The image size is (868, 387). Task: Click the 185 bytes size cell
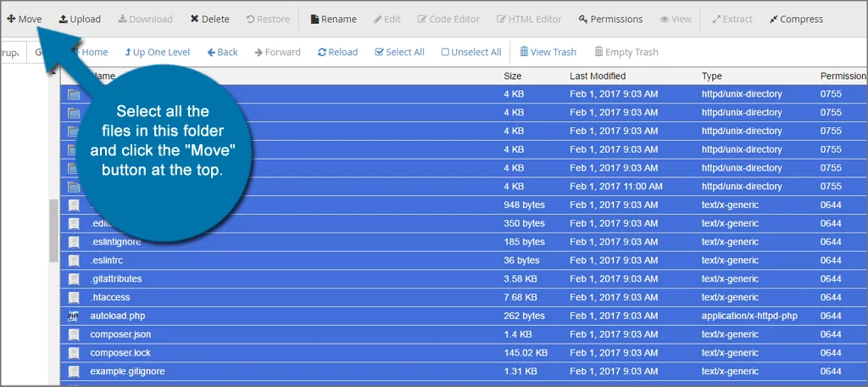tap(524, 242)
